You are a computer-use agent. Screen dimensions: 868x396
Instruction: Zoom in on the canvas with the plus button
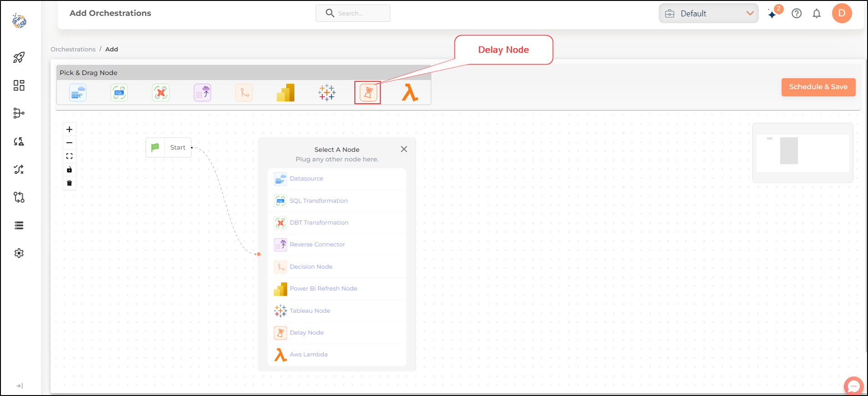coord(69,129)
